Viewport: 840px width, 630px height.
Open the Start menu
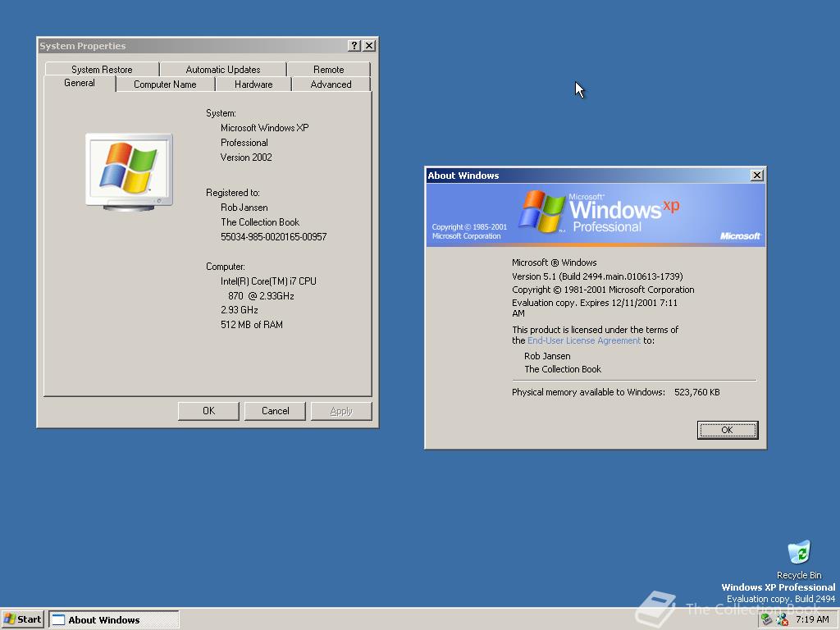coord(22,619)
